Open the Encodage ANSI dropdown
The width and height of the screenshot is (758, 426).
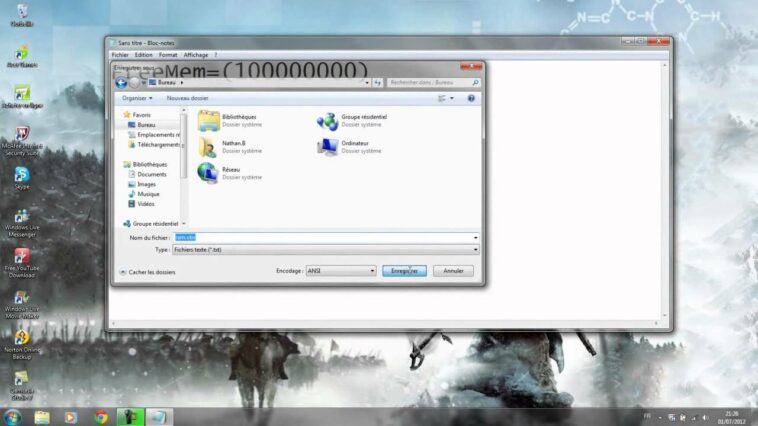[x=341, y=271]
